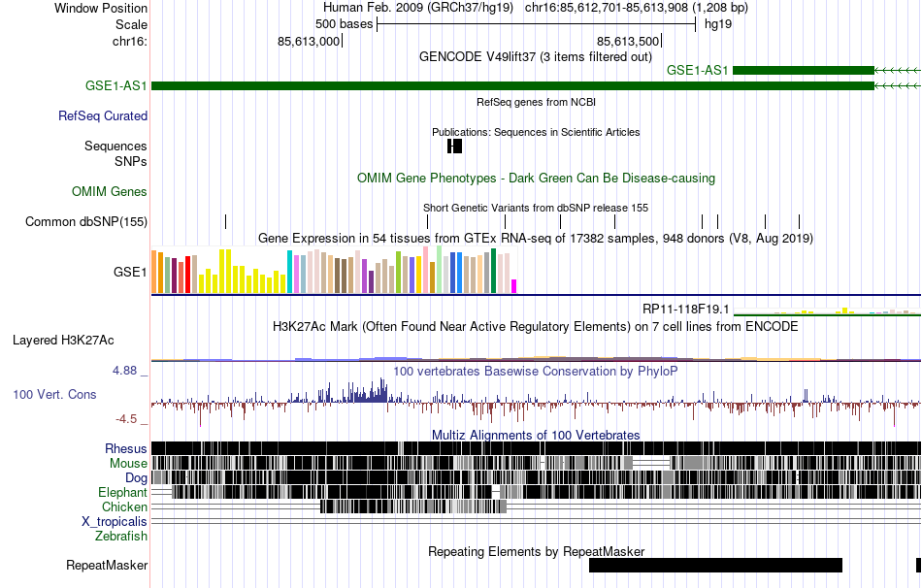Click the RefSeq genes from NCBI title

pos(536,102)
